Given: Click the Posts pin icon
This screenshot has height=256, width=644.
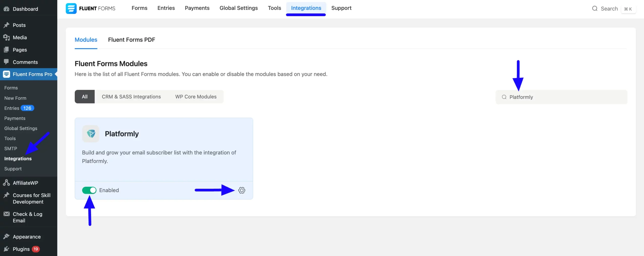Looking at the screenshot, I should tap(7, 25).
